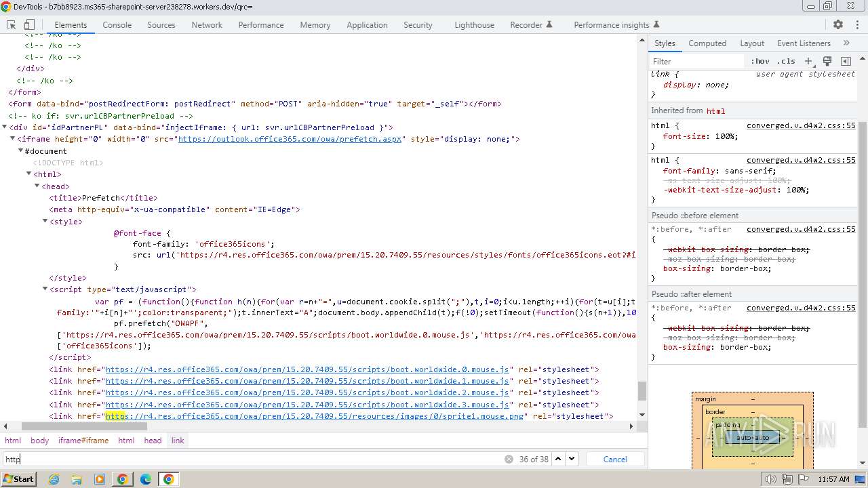
Task: Click the Elements panel vertical scrollbar thumb
Action: pyautogui.click(x=642, y=391)
